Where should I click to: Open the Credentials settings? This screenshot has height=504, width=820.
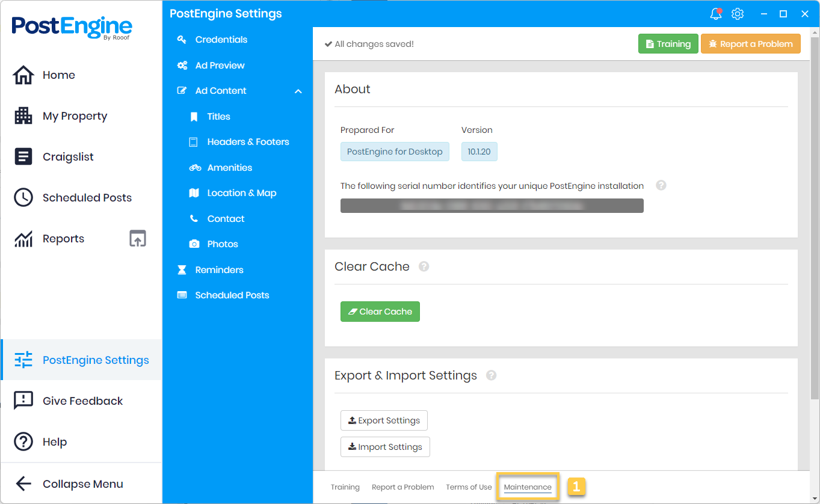coord(221,40)
